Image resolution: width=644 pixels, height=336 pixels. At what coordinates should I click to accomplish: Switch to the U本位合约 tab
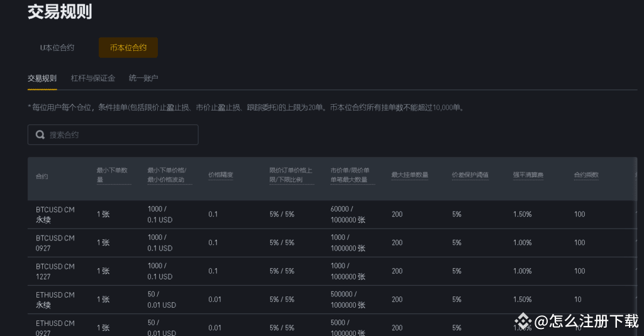[x=57, y=48]
